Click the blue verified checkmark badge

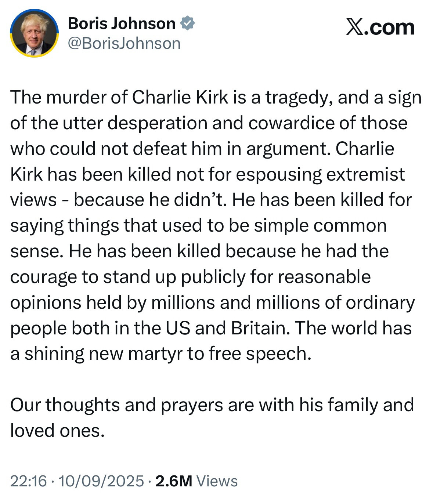tap(187, 23)
